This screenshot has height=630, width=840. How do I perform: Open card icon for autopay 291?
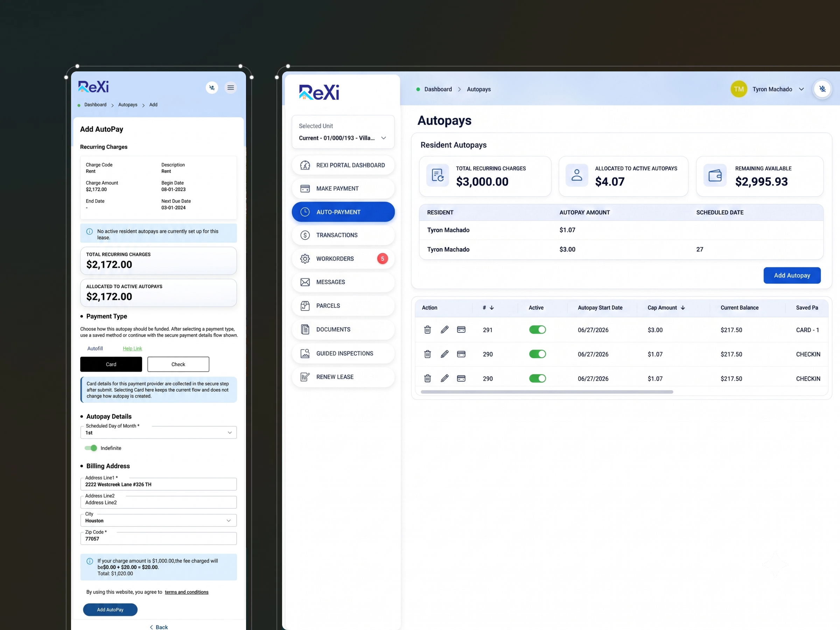(461, 330)
